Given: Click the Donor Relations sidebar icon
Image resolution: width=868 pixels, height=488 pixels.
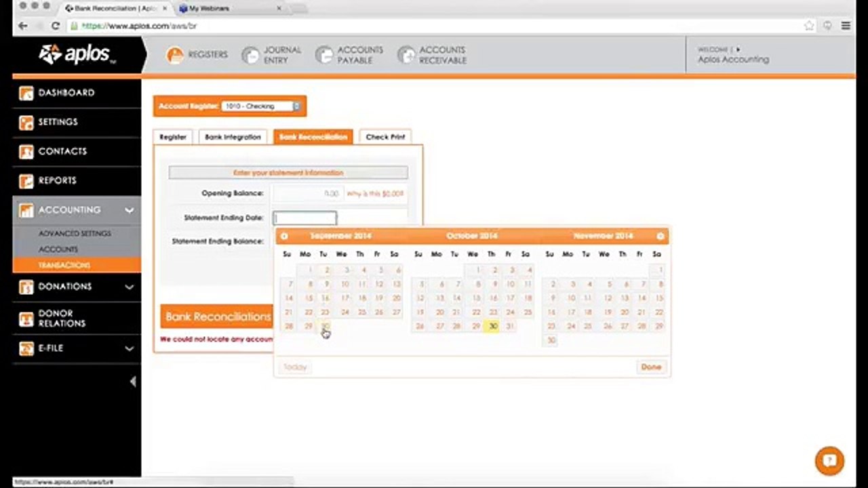Looking at the screenshot, I should click(26, 319).
